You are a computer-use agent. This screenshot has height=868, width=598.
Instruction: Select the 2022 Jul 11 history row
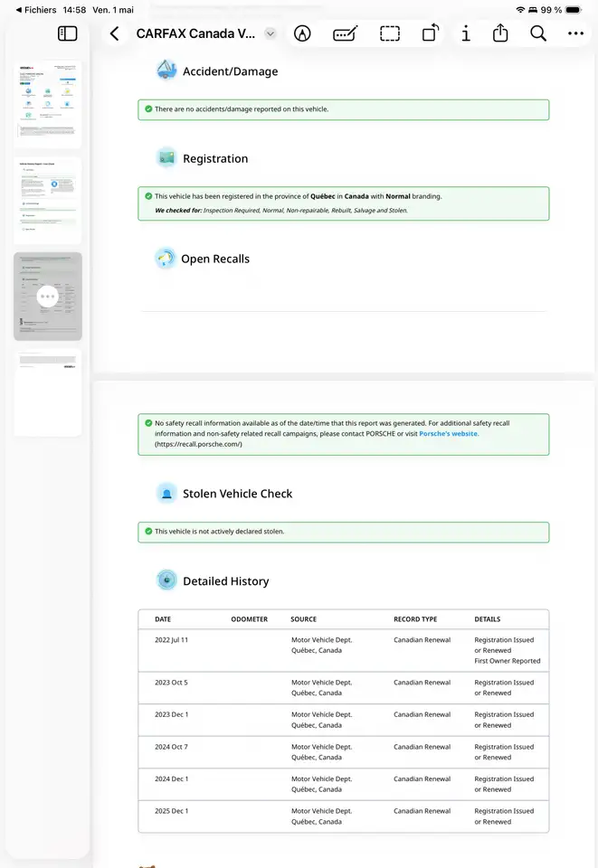tap(343, 650)
